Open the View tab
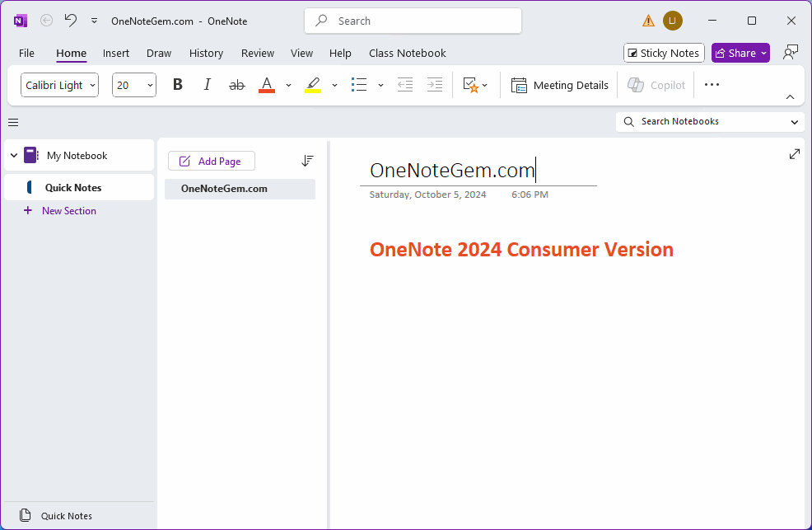812x530 pixels. [301, 53]
